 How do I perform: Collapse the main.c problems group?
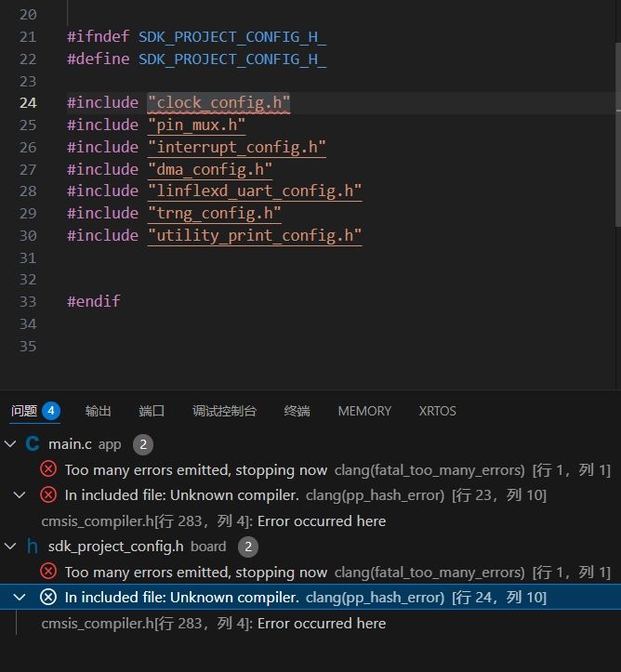[x=11, y=444]
